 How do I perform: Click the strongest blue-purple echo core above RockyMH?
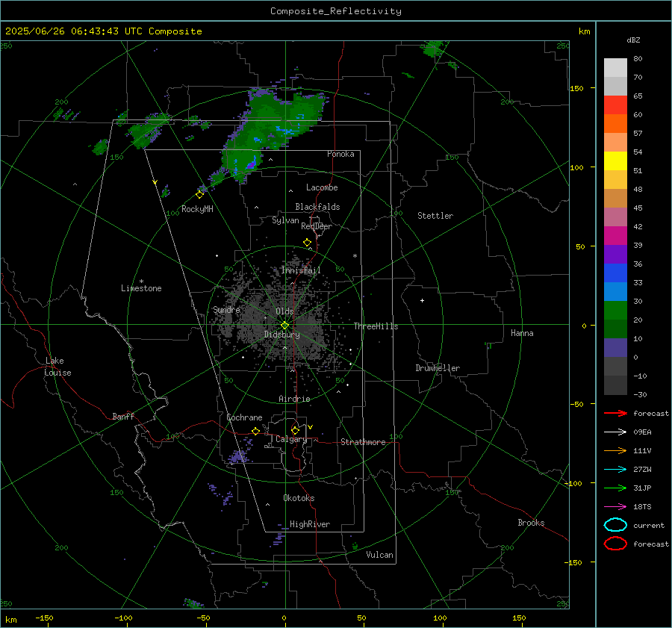point(251,164)
